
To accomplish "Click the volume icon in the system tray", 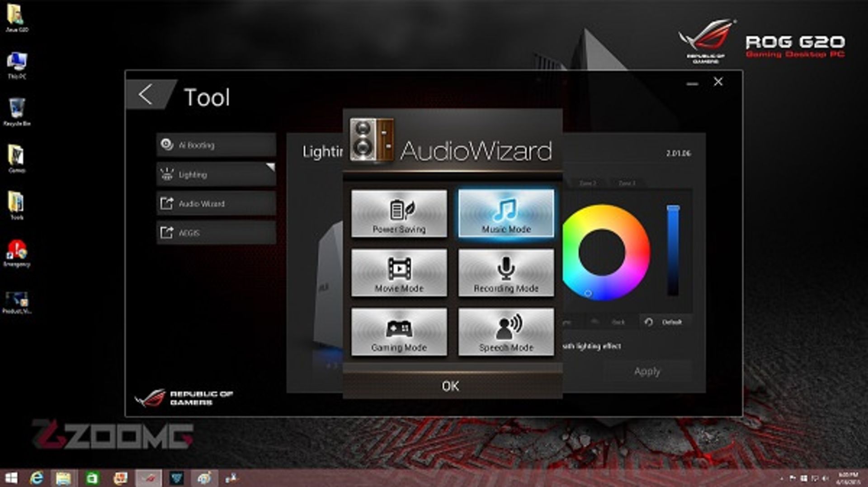I will 826,478.
